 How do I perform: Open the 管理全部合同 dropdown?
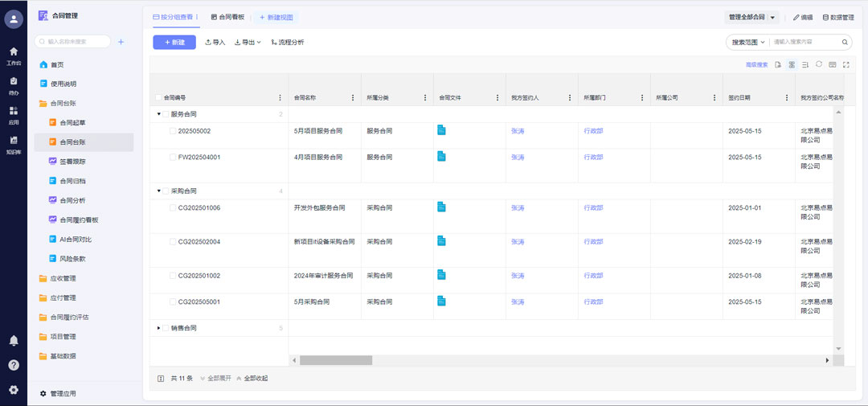[752, 17]
